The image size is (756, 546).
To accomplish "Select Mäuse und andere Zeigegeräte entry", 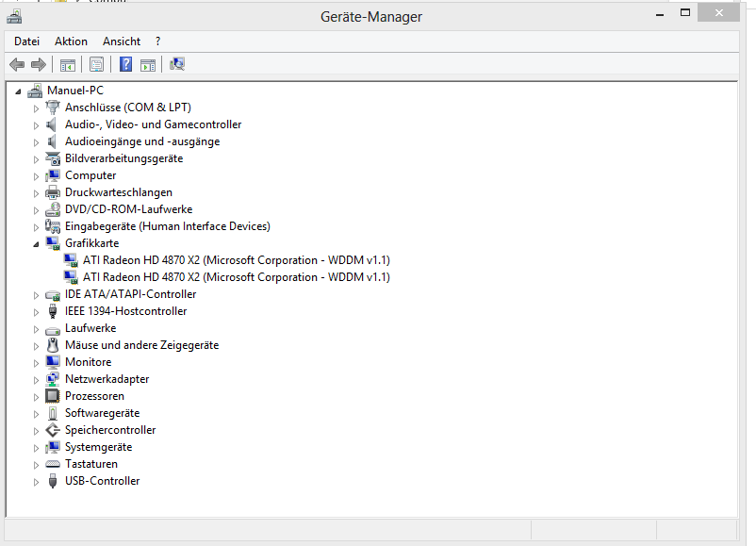I will pos(141,345).
